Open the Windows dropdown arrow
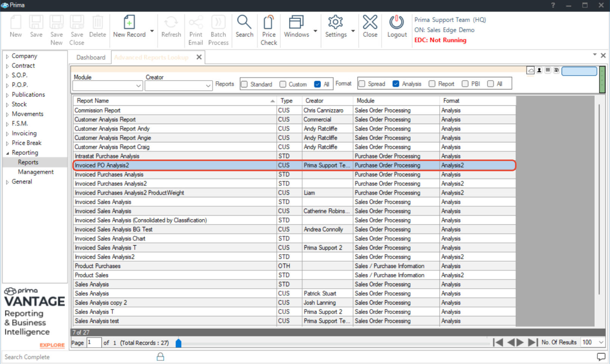This screenshot has width=610, height=364. [x=315, y=31]
